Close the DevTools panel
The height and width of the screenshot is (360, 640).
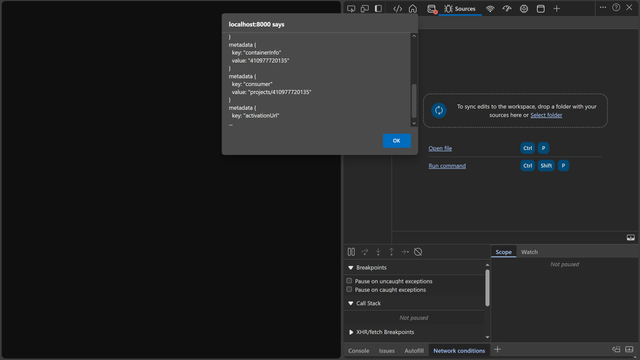[x=629, y=7]
